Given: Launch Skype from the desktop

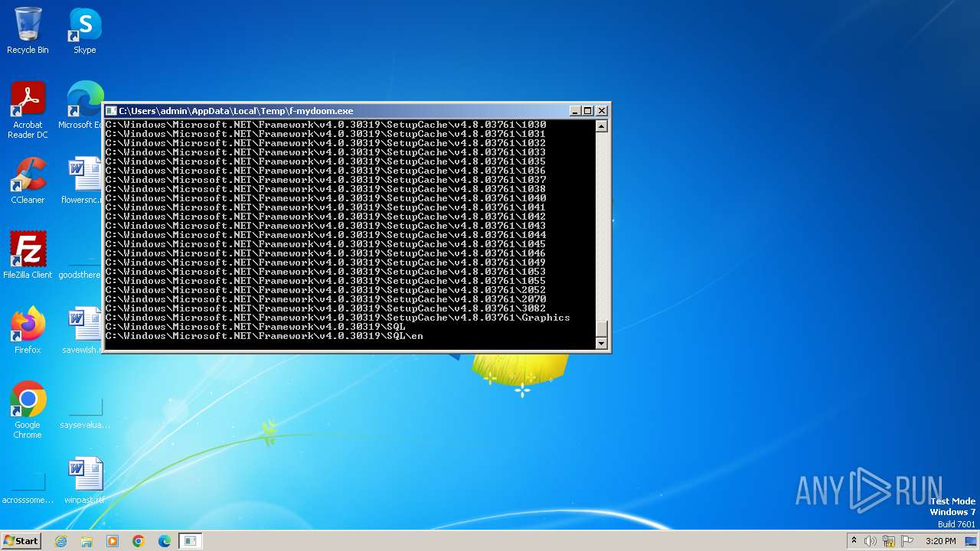Looking at the screenshot, I should (85, 31).
